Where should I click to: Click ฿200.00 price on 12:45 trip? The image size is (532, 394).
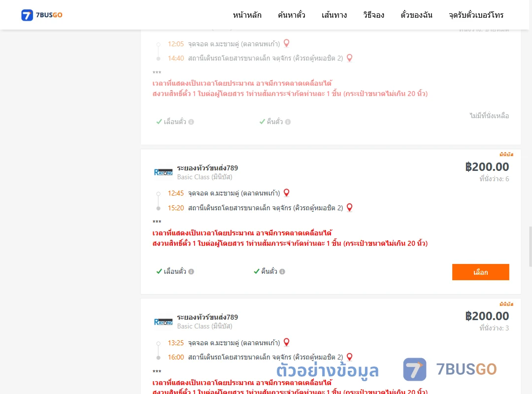coord(487,167)
